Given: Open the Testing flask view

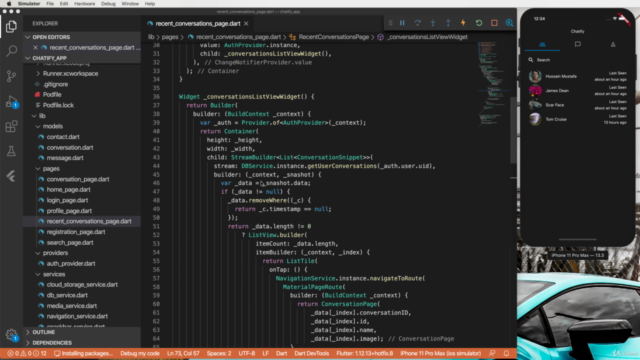Looking at the screenshot, I should (x=11, y=151).
